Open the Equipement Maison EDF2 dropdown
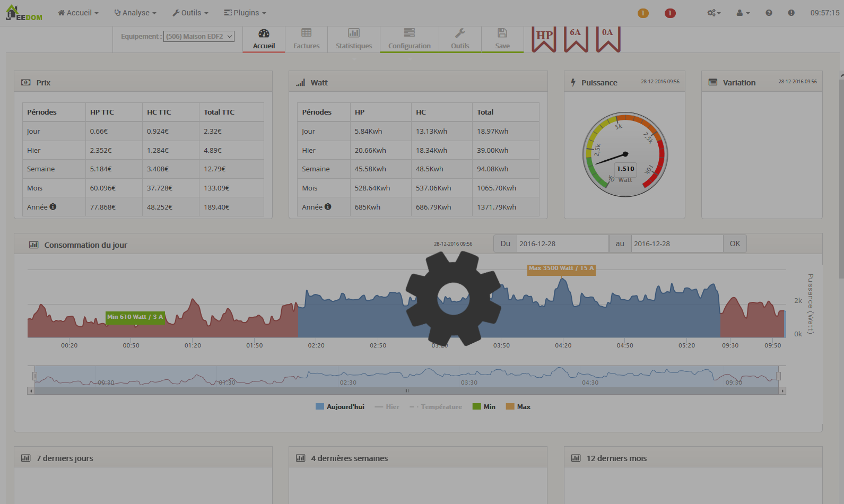844x504 pixels. pos(199,36)
